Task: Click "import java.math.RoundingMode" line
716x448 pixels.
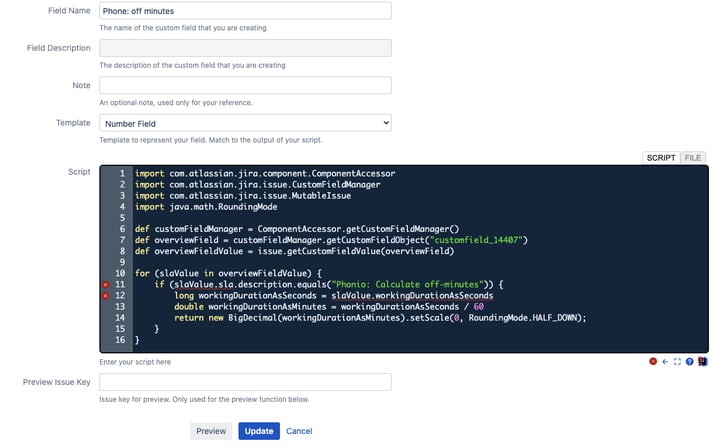Action: pos(206,206)
